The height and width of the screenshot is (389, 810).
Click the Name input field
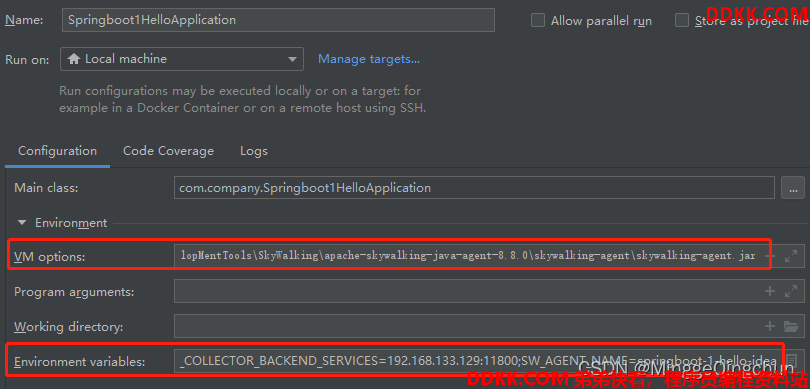(278, 20)
